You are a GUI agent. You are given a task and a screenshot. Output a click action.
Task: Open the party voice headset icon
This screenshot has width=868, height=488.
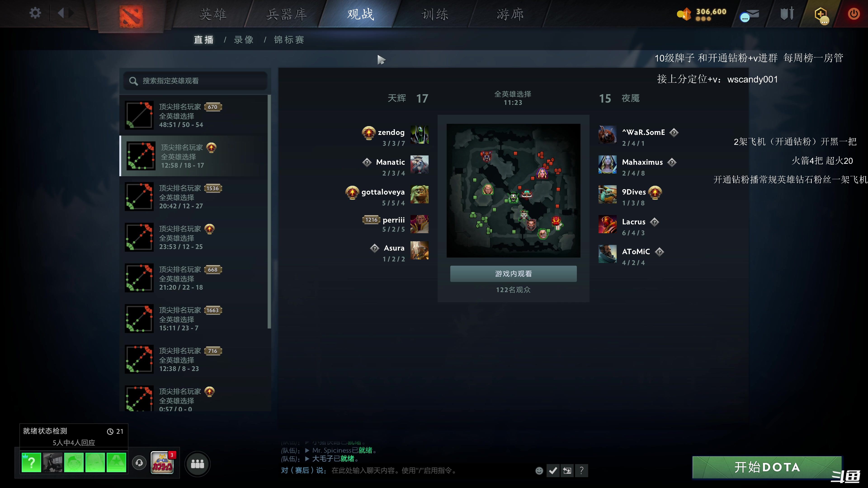tap(139, 463)
